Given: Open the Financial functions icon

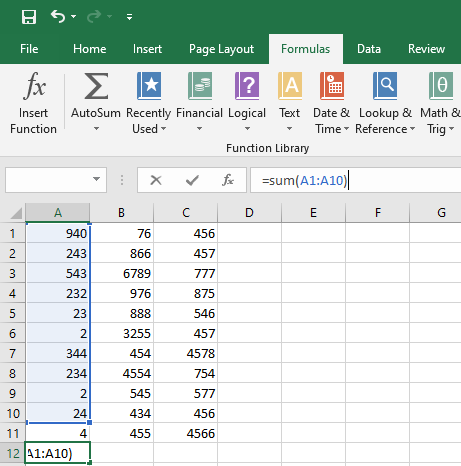Looking at the screenshot, I should point(200,86).
